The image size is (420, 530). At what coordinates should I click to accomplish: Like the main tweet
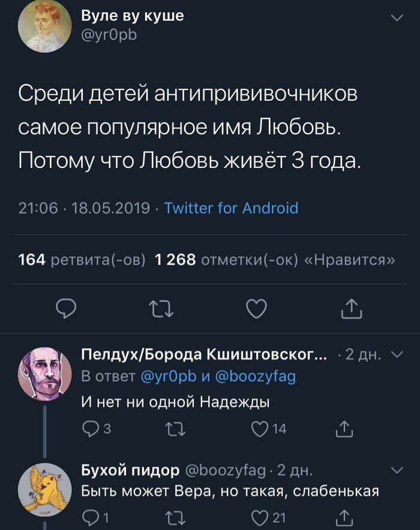(256, 309)
